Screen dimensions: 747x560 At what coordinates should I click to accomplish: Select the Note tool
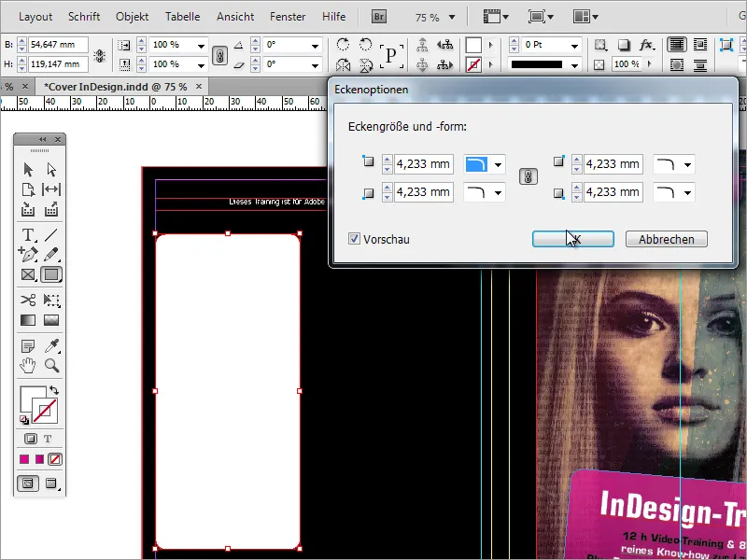[x=28, y=345]
